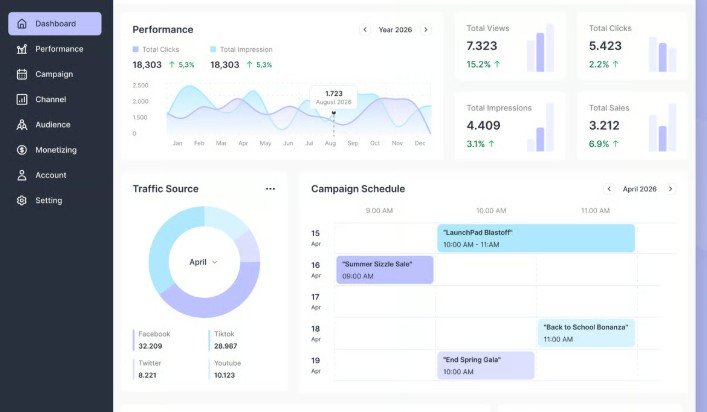This screenshot has width=707, height=412.
Task: Click the Dashboard home icon
Action: [22, 23]
